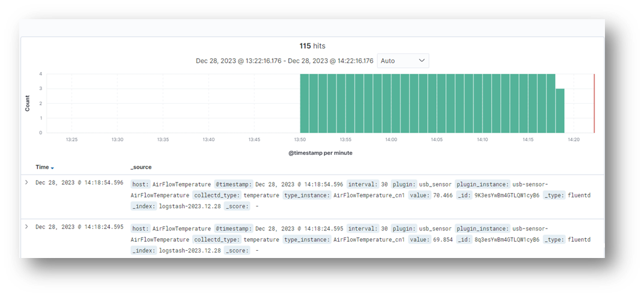644x297 pixels.
Task: Expand the 14:18:54.596 log row
Action: 26,182
